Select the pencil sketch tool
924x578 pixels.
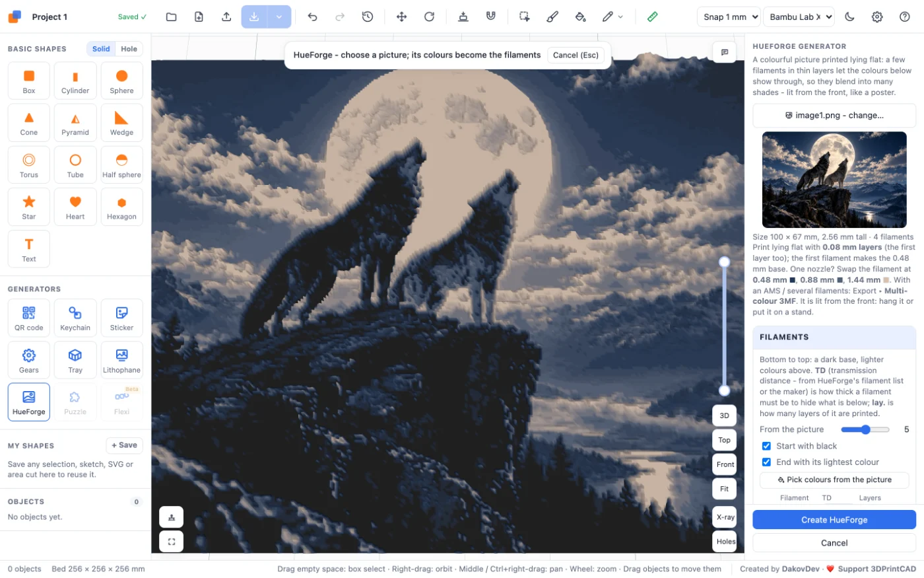pyautogui.click(x=607, y=17)
